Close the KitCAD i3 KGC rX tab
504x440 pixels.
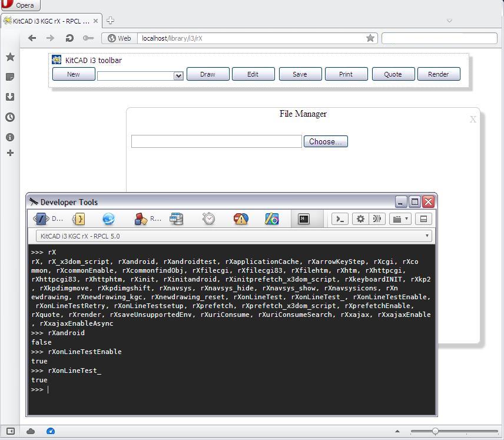tap(95, 21)
